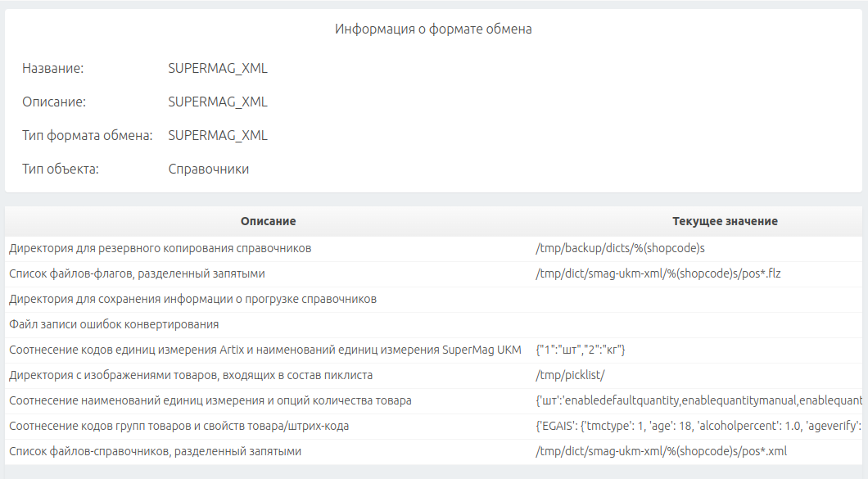
Task: Click the 'enabledefaultquantity' options value
Action: (698, 401)
